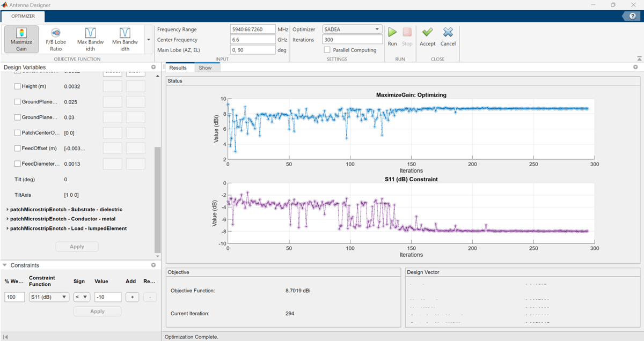Screen dimensions: 644x341
Task: Open the help icon in the toolstrip
Action: (632, 16)
